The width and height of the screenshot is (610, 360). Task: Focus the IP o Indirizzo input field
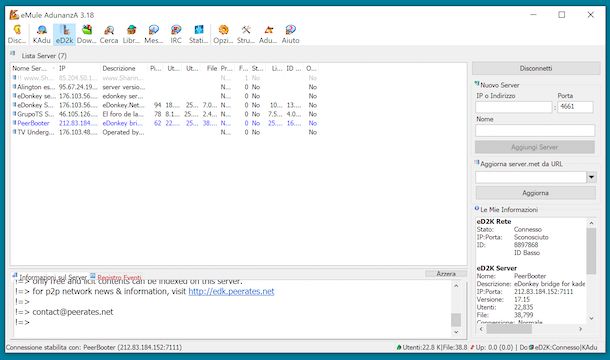514,107
